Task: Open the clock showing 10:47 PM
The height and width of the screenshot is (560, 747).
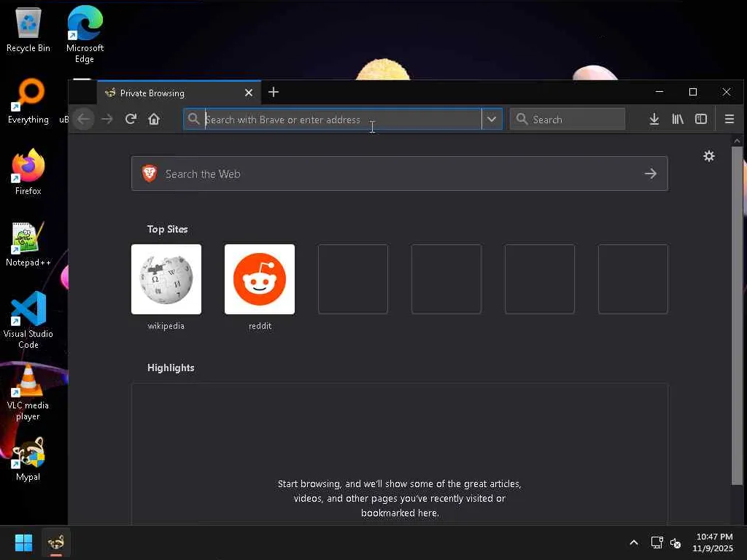Action: pos(713,542)
